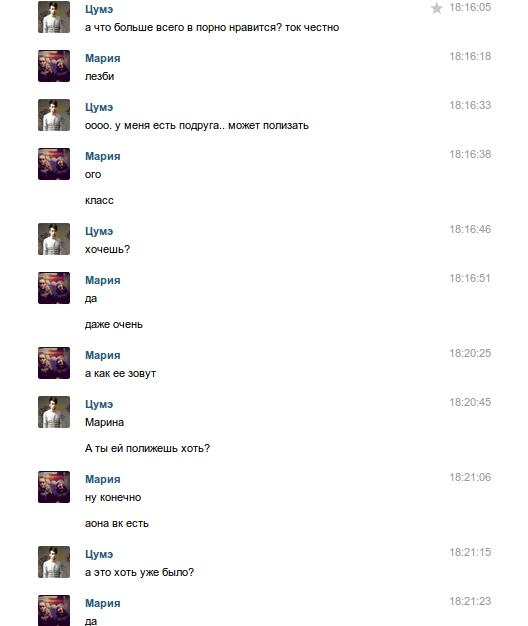Select the 18:16:38 message timestamp
Viewport: 528px width, 626px height.
pos(470,154)
